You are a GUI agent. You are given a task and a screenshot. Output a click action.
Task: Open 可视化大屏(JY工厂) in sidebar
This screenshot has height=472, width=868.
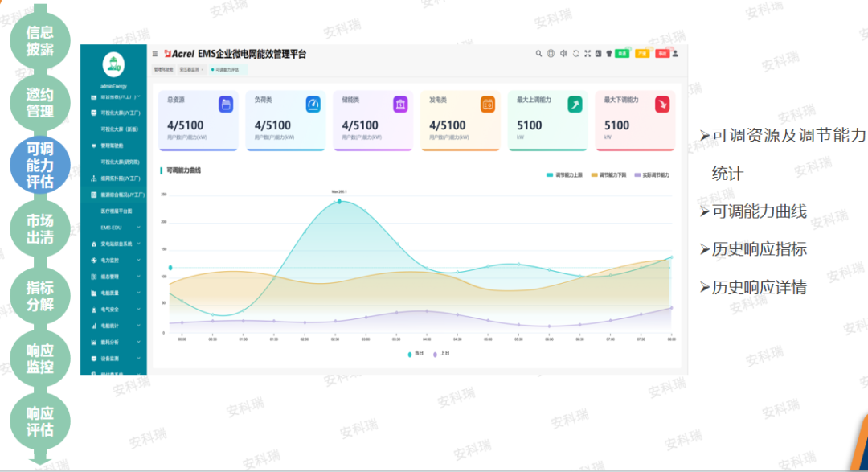pos(114,113)
